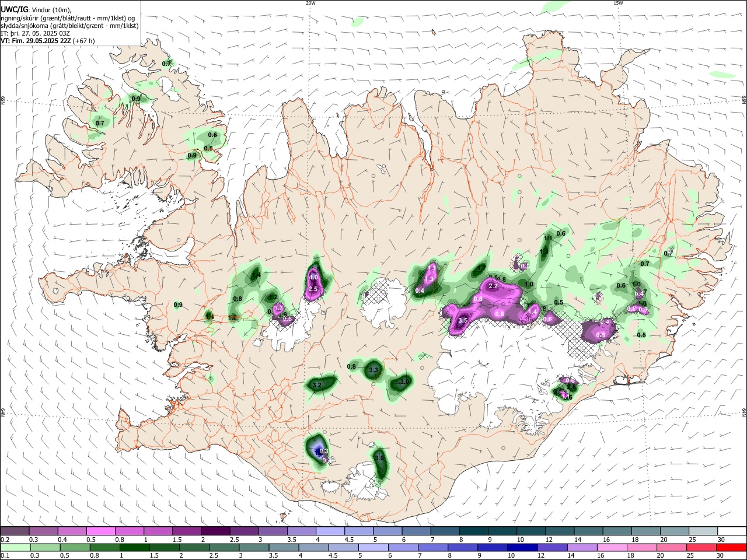Select the darkest purple swatch between 2 and 2.5
The height and width of the screenshot is (560, 747).
point(215,531)
